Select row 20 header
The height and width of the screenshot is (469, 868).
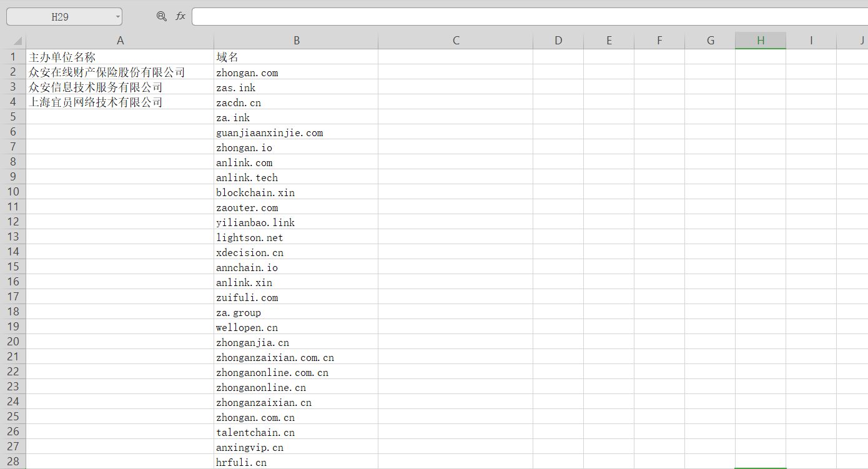pos(13,342)
